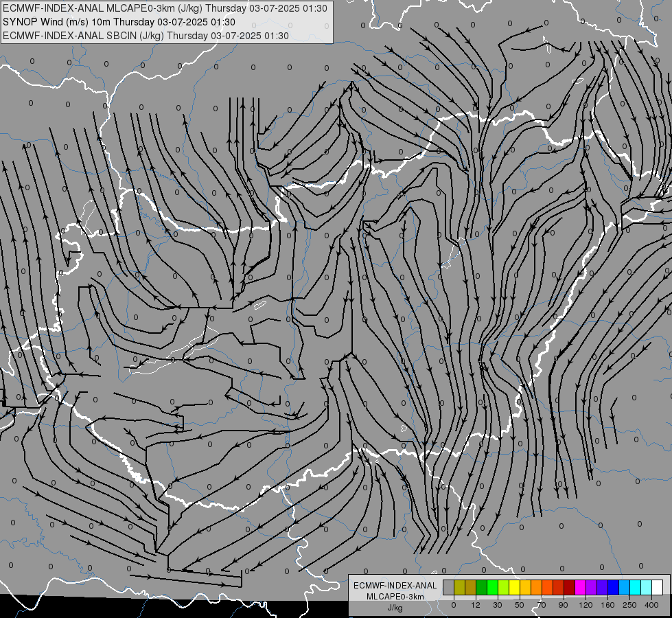
Task: Click the legend tick value 12
Action: tap(476, 605)
